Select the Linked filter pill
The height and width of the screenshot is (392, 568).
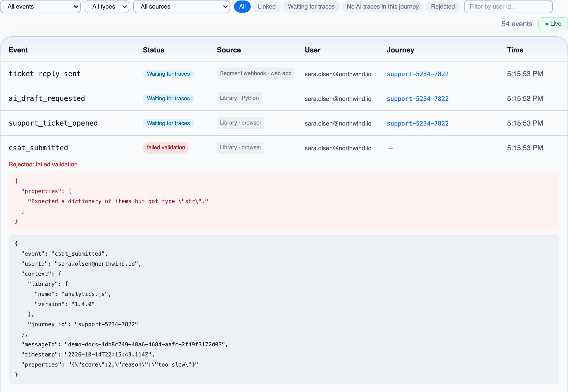pyautogui.click(x=267, y=7)
